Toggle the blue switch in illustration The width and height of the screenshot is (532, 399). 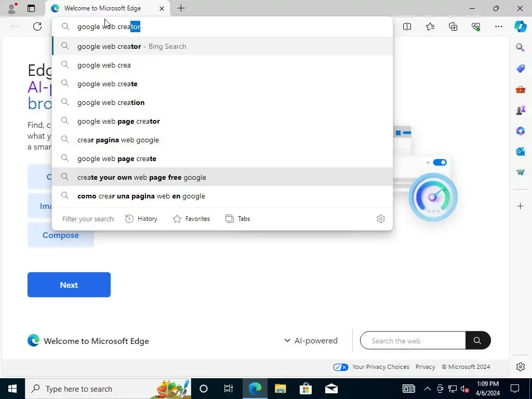click(x=440, y=162)
